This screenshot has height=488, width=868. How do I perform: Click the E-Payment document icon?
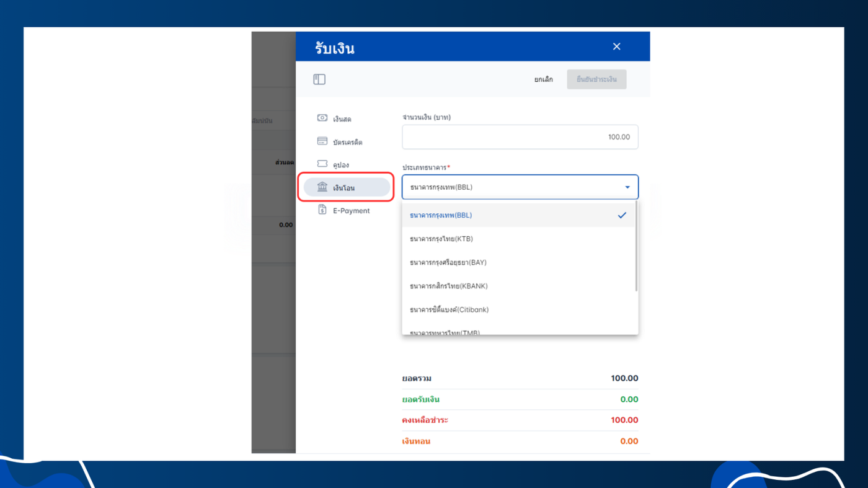click(322, 210)
